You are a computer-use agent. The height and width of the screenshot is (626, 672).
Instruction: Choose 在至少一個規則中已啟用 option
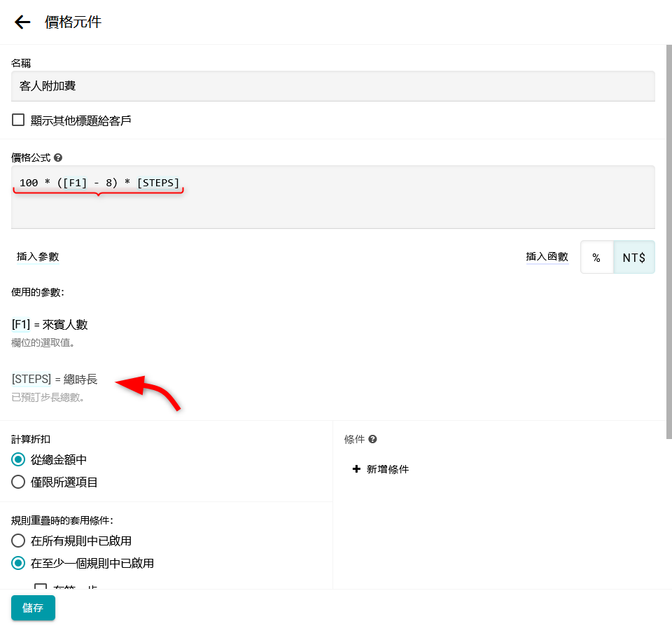coord(18,563)
